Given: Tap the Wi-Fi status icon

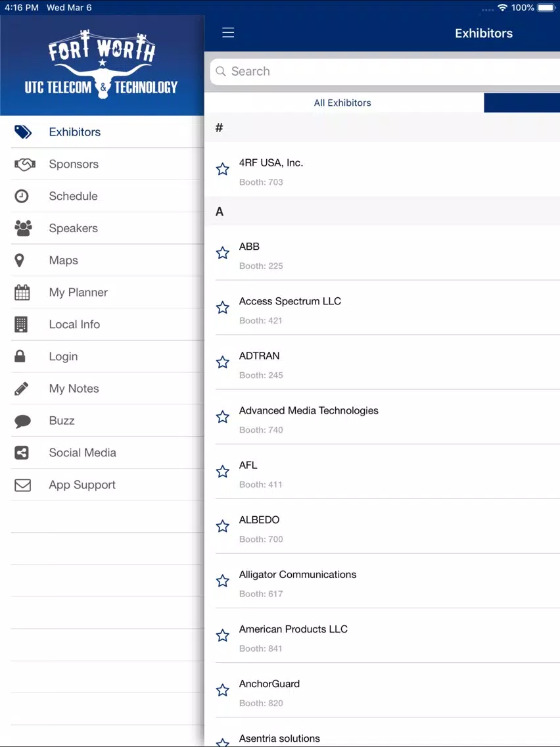Looking at the screenshot, I should point(502,8).
